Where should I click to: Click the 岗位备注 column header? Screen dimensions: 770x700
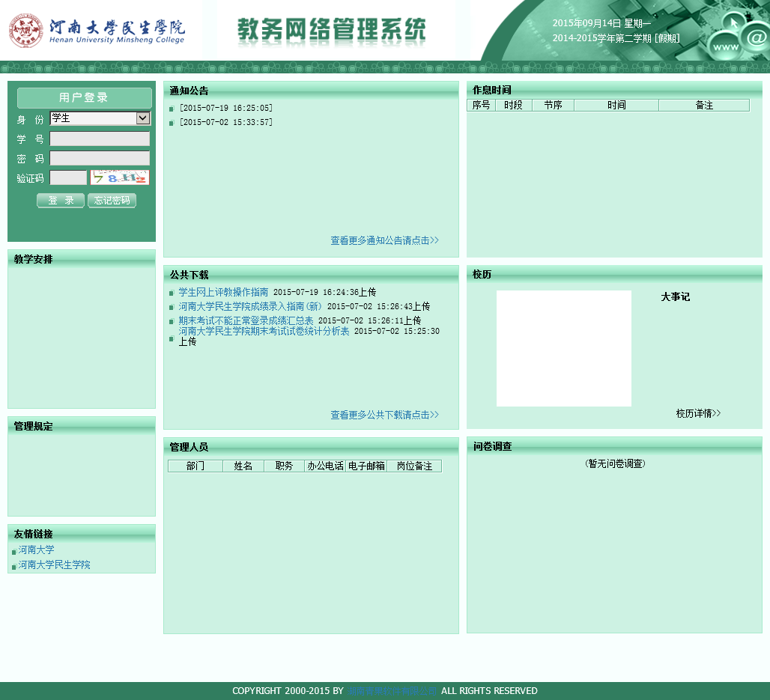point(414,466)
